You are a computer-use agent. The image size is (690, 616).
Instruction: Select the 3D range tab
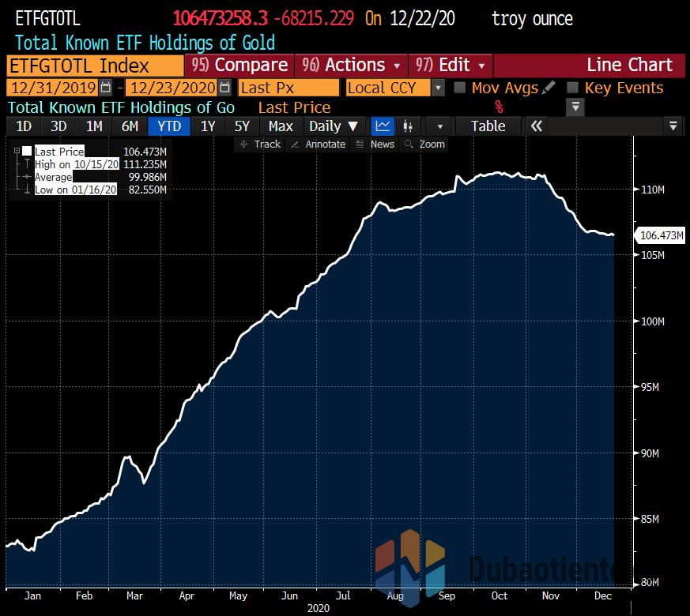point(58,126)
